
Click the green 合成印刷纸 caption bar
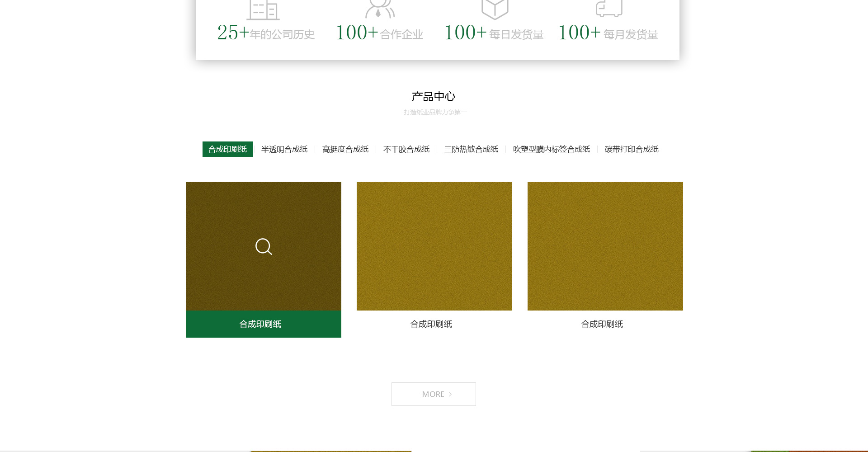263,324
